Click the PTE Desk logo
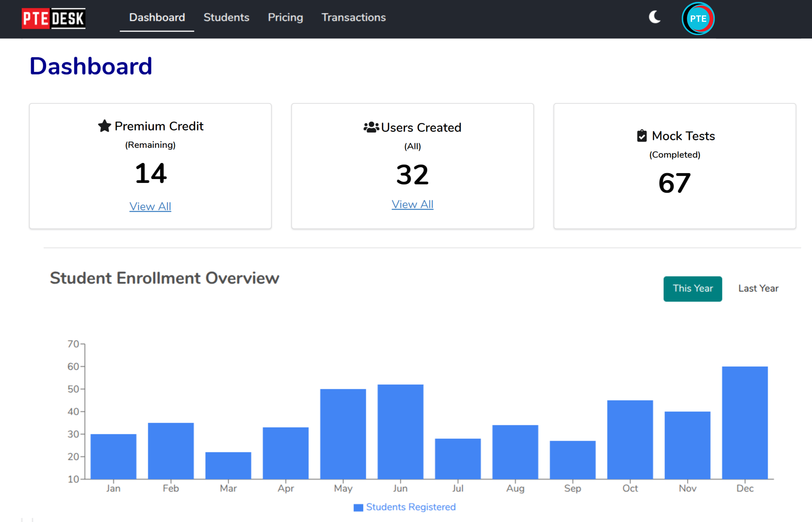 pyautogui.click(x=54, y=18)
